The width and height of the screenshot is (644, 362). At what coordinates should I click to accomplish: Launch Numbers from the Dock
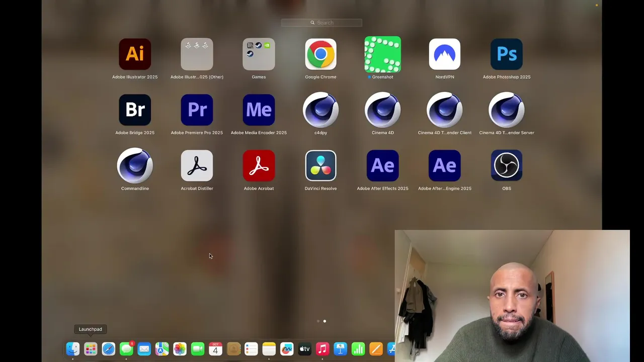point(358,348)
